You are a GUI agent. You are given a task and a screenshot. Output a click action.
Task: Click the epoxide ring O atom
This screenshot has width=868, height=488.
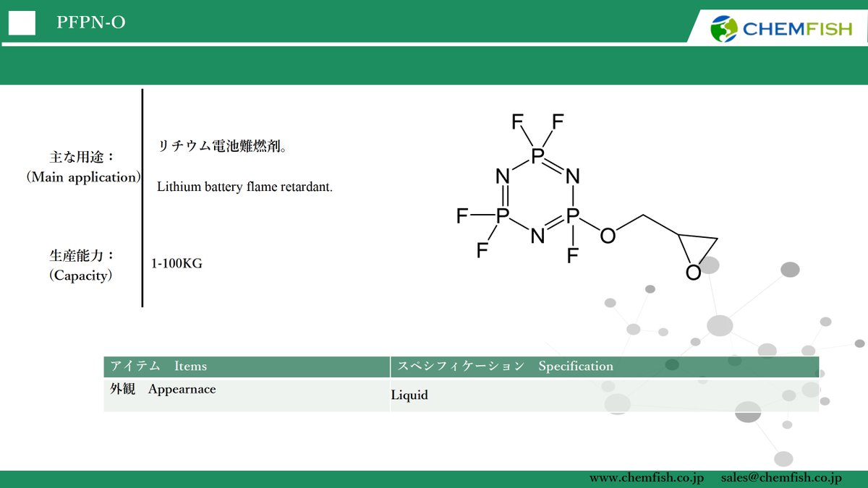[694, 273]
